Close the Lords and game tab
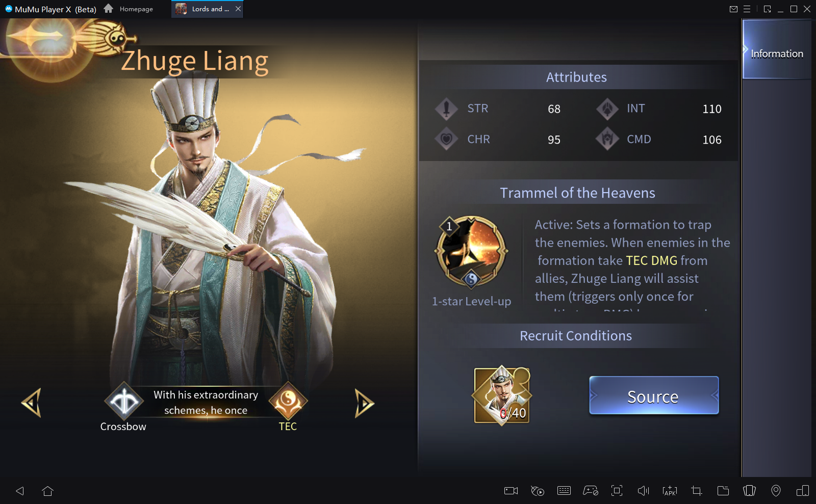This screenshot has width=816, height=504. (238, 9)
